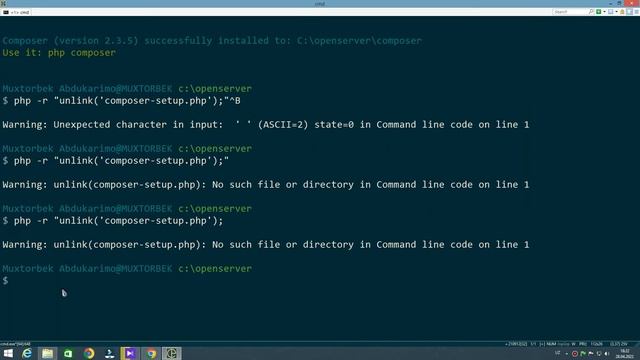The image size is (640, 360).
Task: Click the cmd.exe status bar text
Action: pos(16,344)
